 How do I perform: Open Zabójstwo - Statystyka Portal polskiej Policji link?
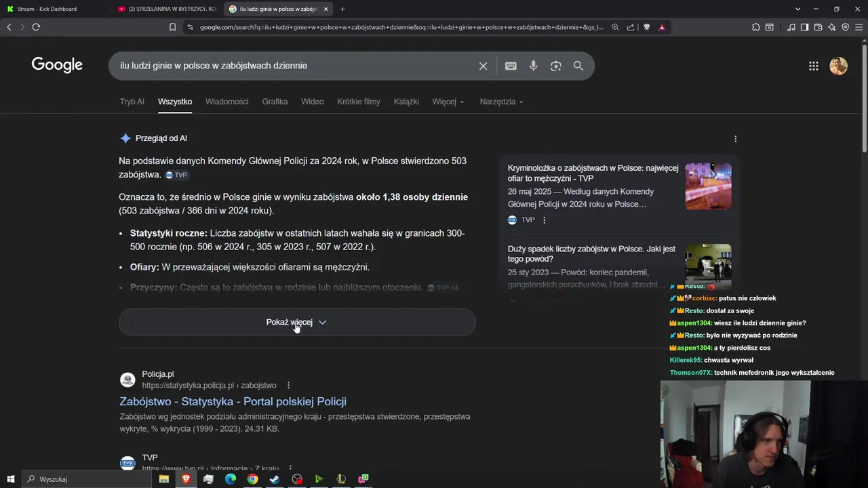coord(233,401)
